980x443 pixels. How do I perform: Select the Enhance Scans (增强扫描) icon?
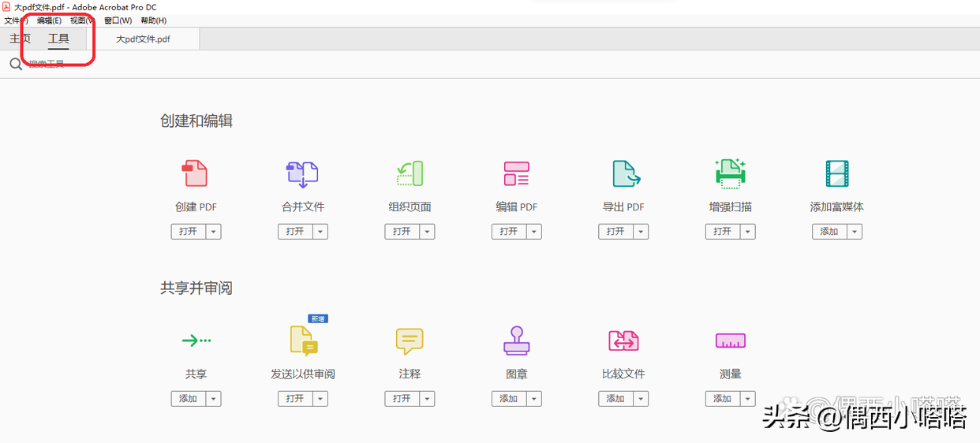731,173
